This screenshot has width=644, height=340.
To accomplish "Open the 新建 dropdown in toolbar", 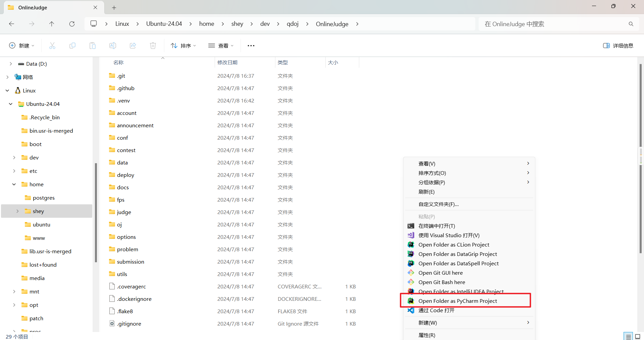I will (x=21, y=46).
